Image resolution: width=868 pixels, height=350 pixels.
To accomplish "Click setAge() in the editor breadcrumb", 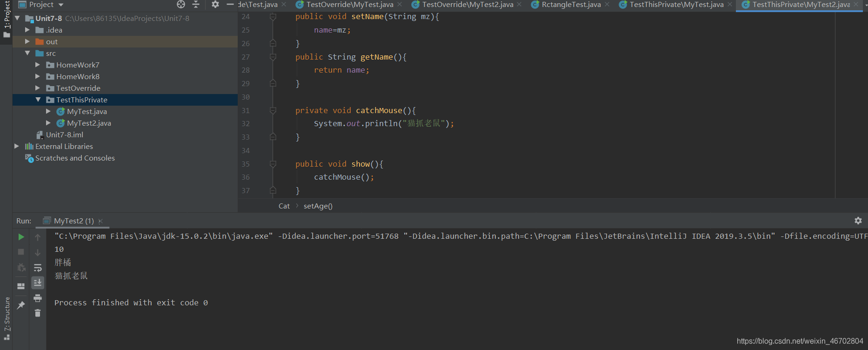I will tap(318, 206).
